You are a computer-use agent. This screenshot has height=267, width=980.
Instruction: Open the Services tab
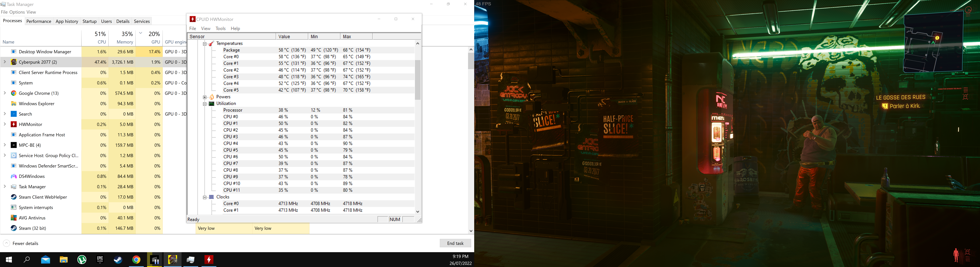coord(142,21)
